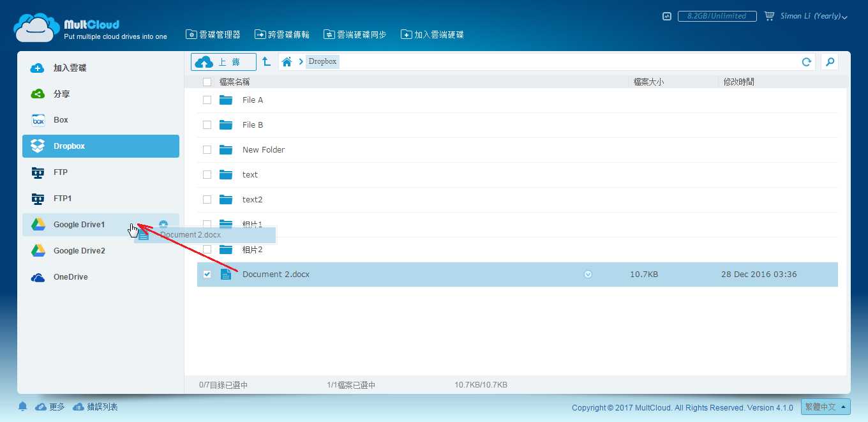Open the 跨雲碟傳輸 tab
Viewport: 868px width, 422px height.
point(282,34)
